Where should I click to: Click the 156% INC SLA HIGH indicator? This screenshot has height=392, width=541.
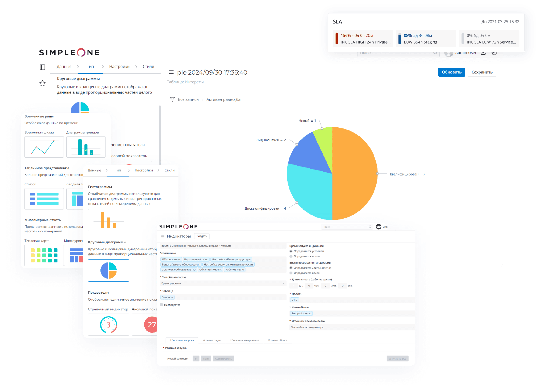pos(363,38)
